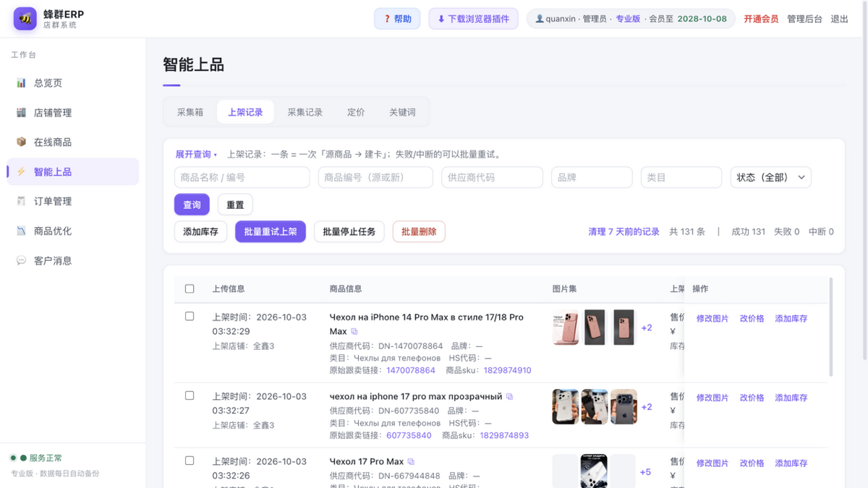Click 批量停止任务 button
This screenshot has height=488, width=868.
pyautogui.click(x=349, y=231)
